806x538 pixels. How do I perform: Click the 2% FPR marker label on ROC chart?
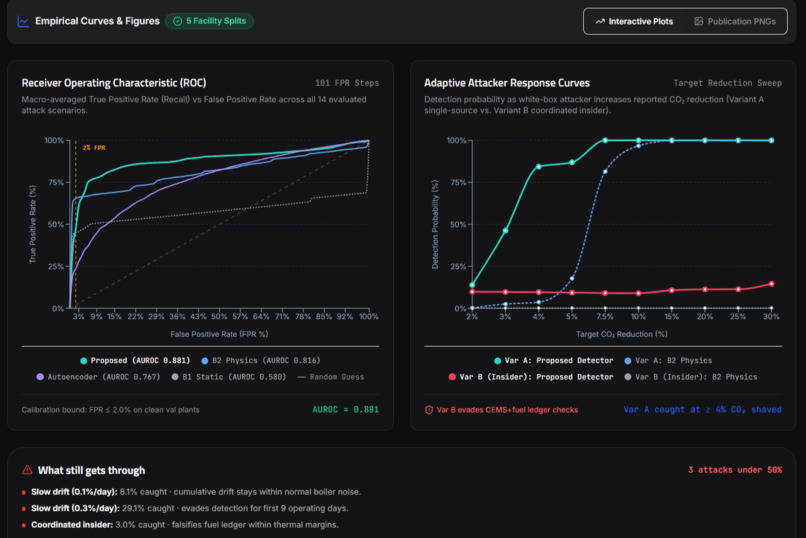click(x=94, y=147)
